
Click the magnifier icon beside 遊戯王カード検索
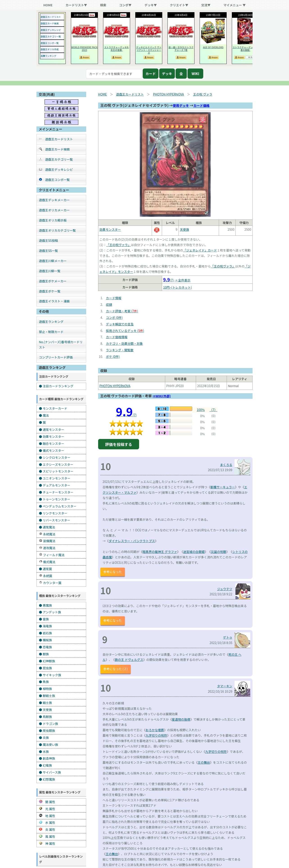pos(40,149)
